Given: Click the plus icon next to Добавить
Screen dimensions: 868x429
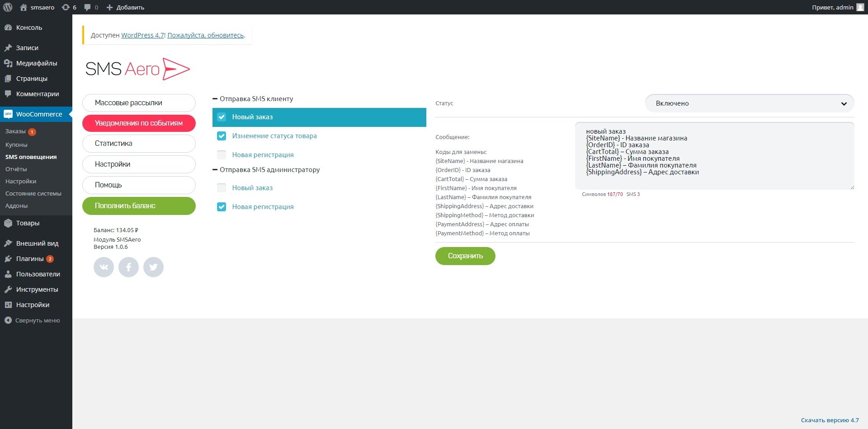Looking at the screenshot, I should tap(109, 7).
